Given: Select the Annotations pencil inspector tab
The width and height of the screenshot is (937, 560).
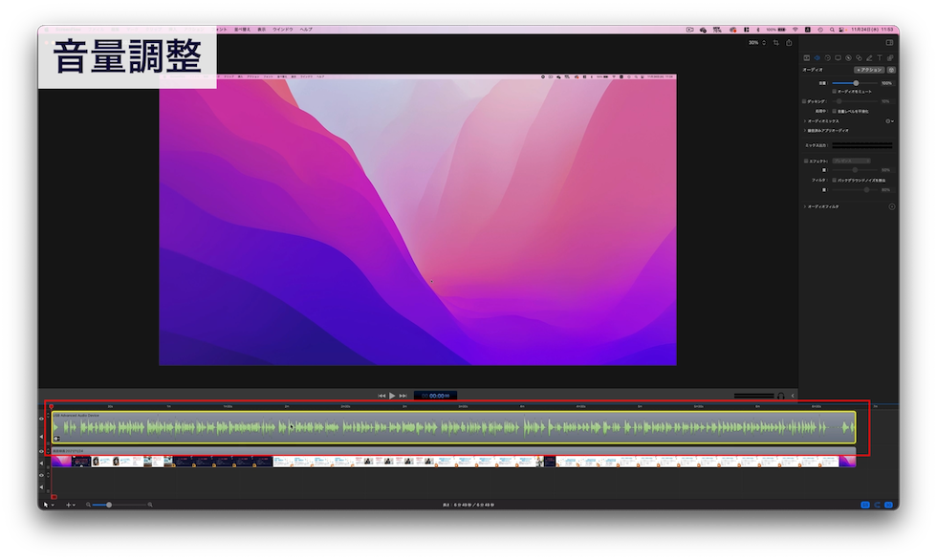Looking at the screenshot, I should point(869,57).
